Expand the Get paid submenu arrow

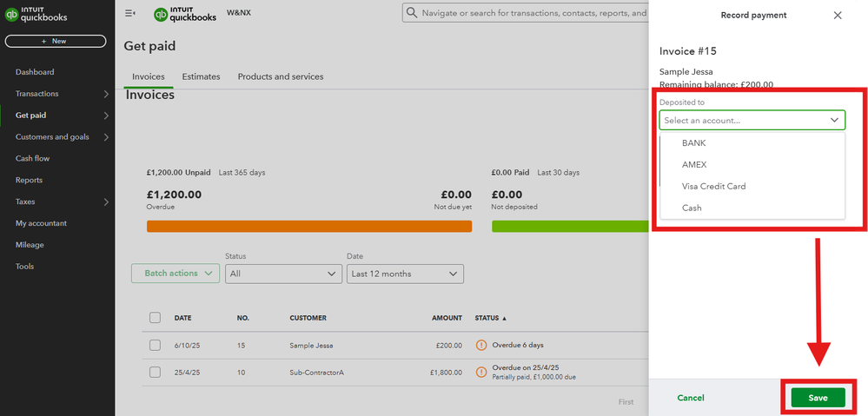[106, 116]
